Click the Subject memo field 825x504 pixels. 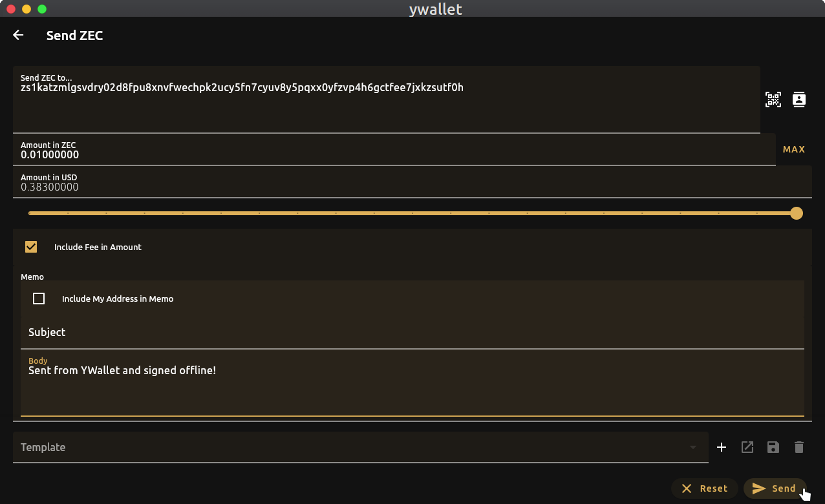pos(412,333)
